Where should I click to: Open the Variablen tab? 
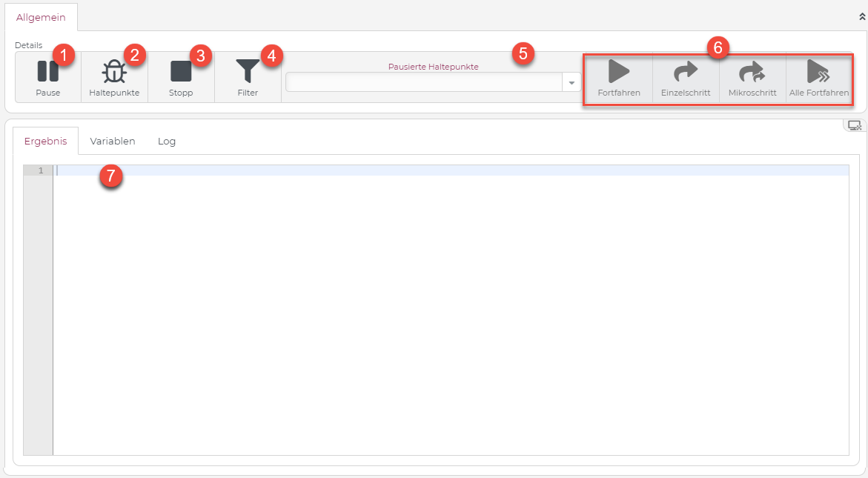click(x=113, y=141)
